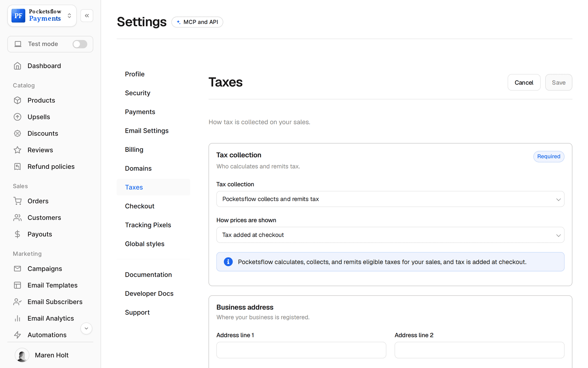Expand sidebar list with round chevron button
The height and width of the screenshot is (368, 588).
(86, 328)
